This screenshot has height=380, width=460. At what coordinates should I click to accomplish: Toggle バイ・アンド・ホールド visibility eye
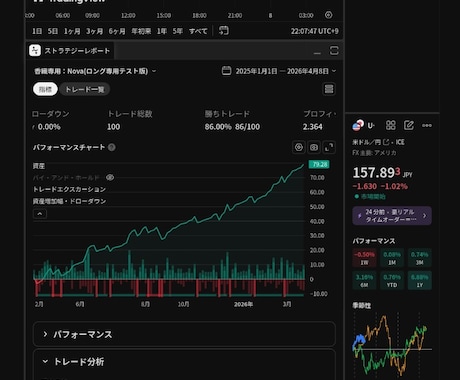click(x=110, y=177)
